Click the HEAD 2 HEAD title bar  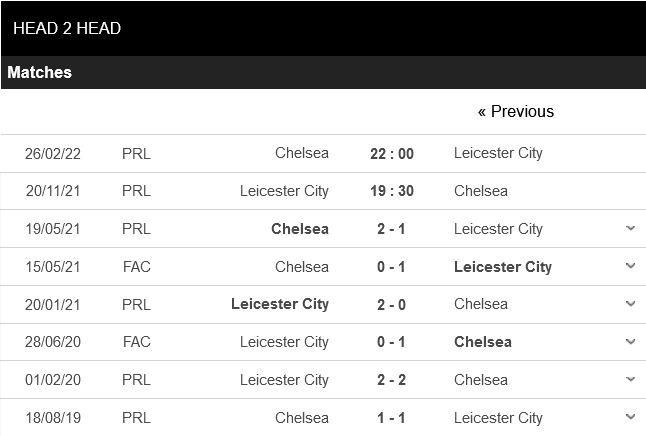(x=68, y=28)
